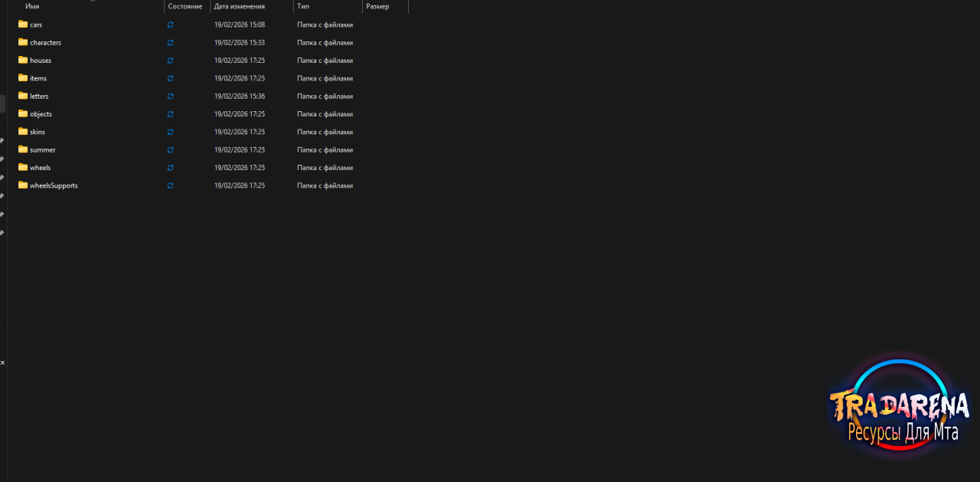Select the items folder icon

coord(23,78)
